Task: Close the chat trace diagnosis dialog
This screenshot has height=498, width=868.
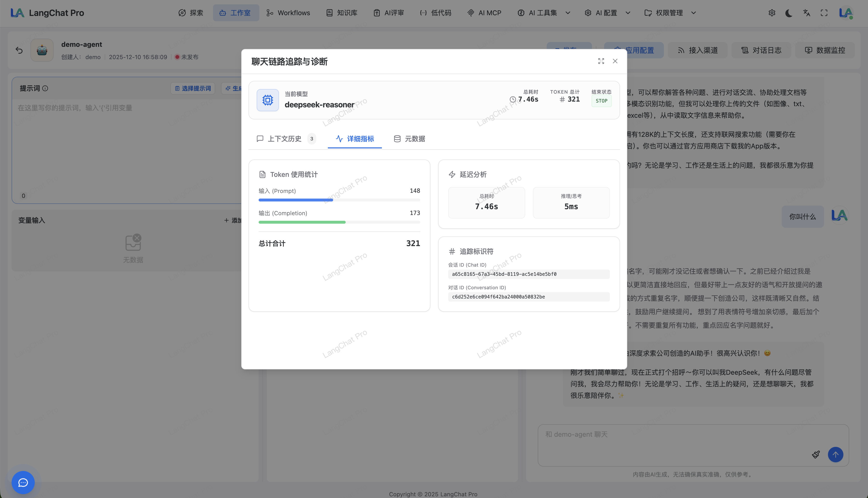Action: (615, 61)
